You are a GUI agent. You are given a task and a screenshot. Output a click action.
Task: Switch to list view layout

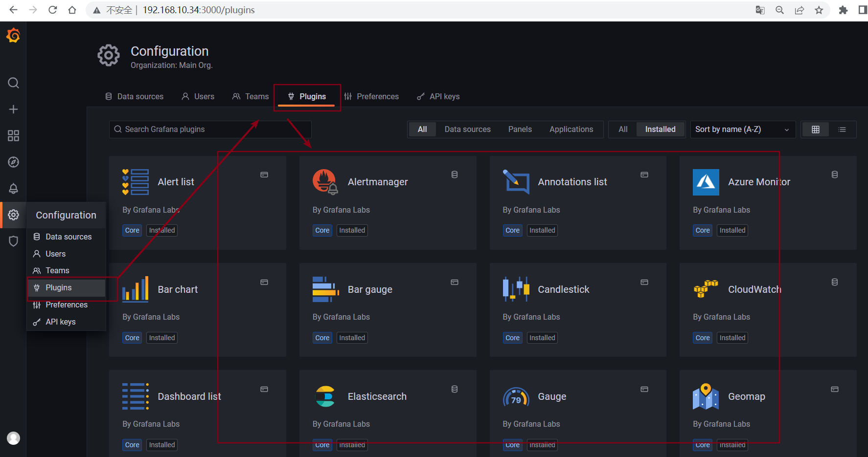coord(842,130)
